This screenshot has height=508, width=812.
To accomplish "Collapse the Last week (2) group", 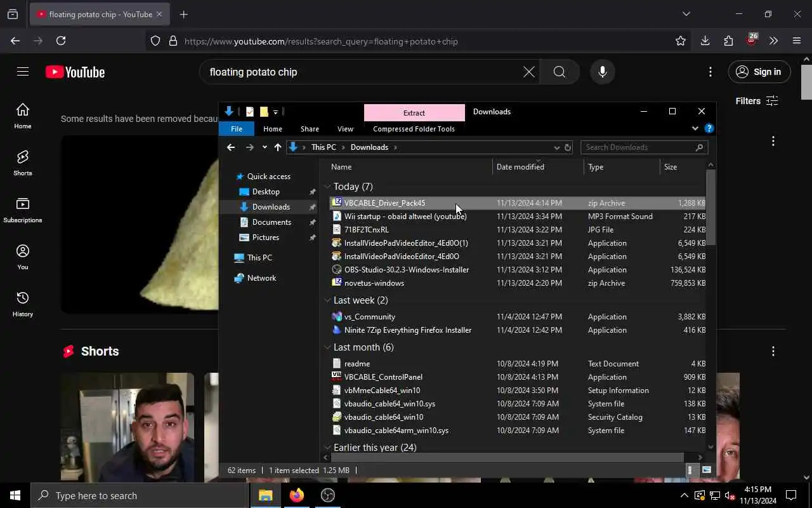I will point(328,300).
